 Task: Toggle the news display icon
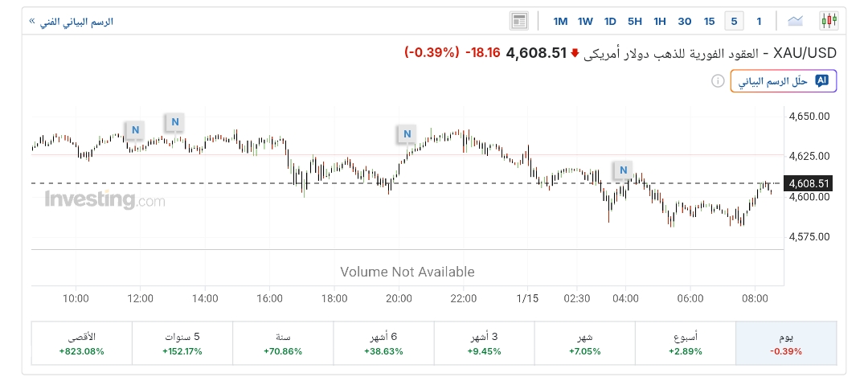click(x=519, y=21)
